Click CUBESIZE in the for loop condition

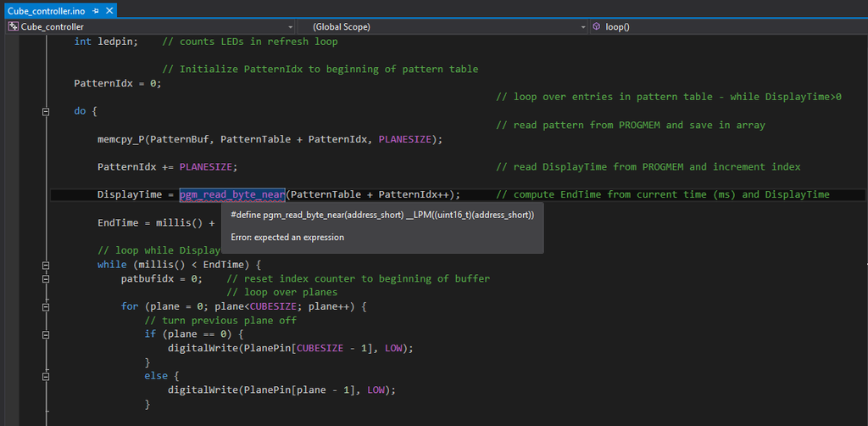point(273,306)
